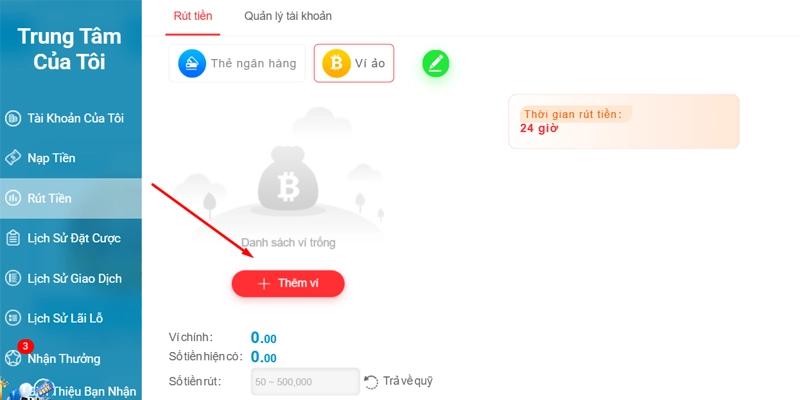
Task: Select the Ví ảo withdrawal method
Action: coord(354,63)
